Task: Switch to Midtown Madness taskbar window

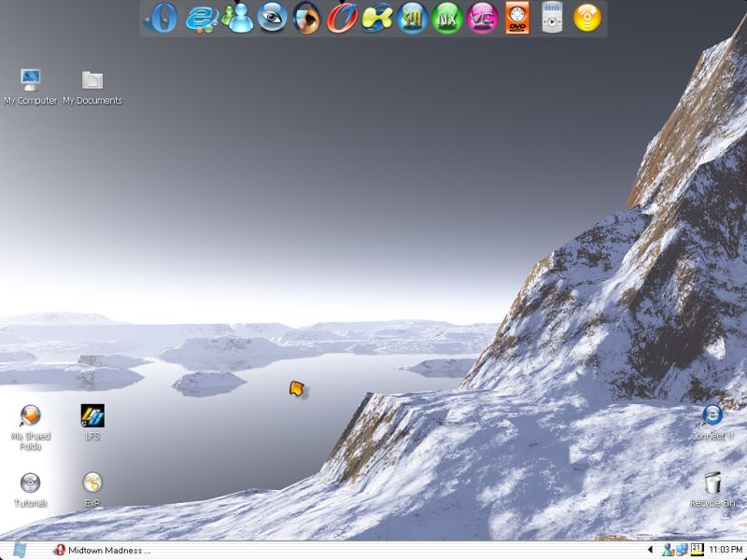Action: (103, 551)
